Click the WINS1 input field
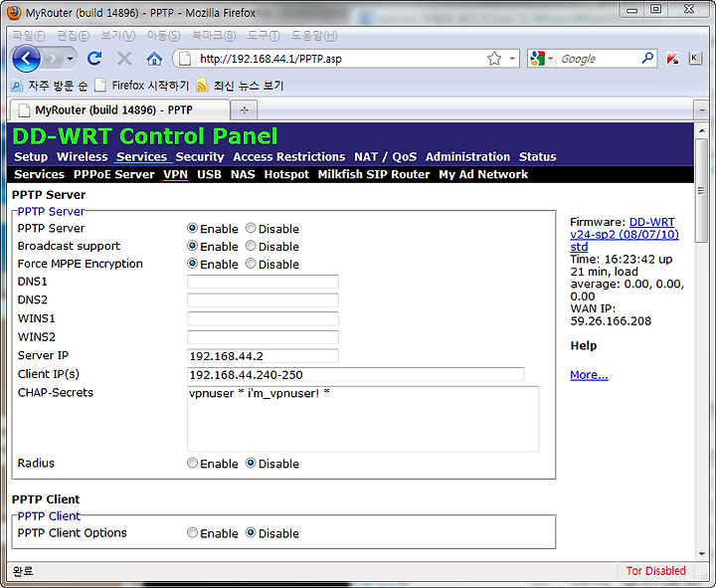This screenshot has height=588, width=716. pos(263,318)
